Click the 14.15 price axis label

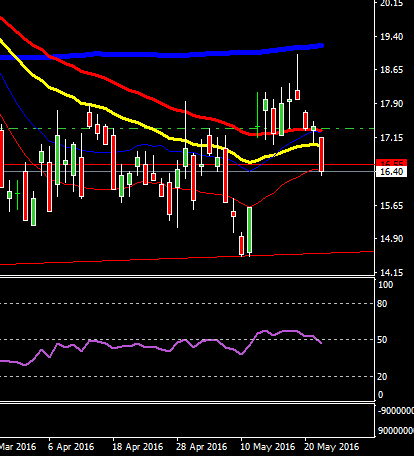click(391, 273)
